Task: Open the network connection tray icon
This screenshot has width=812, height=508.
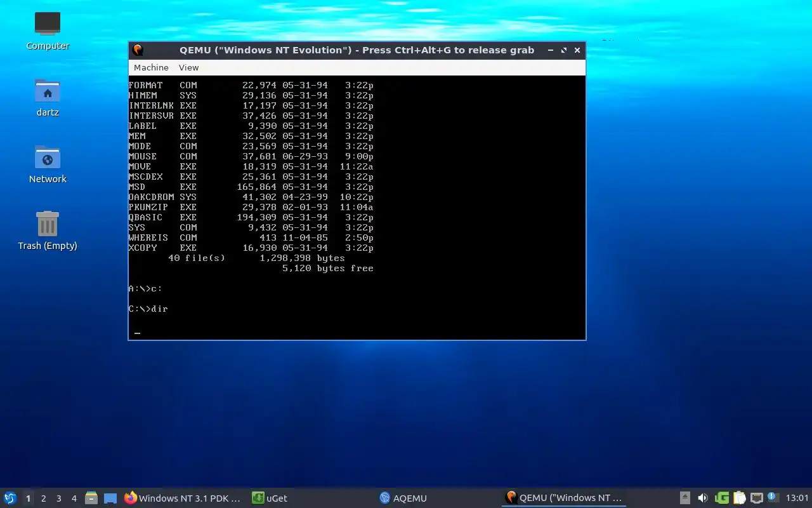Action: point(756,498)
